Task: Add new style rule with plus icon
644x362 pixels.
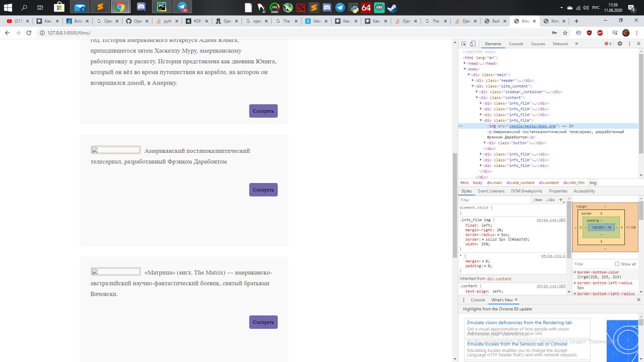Action: coord(561,200)
